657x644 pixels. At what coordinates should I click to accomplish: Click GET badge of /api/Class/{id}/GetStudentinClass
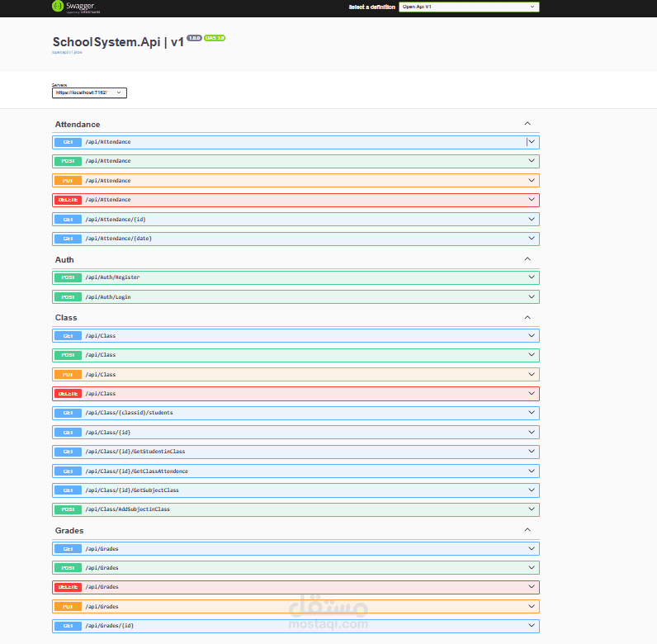[68, 452]
